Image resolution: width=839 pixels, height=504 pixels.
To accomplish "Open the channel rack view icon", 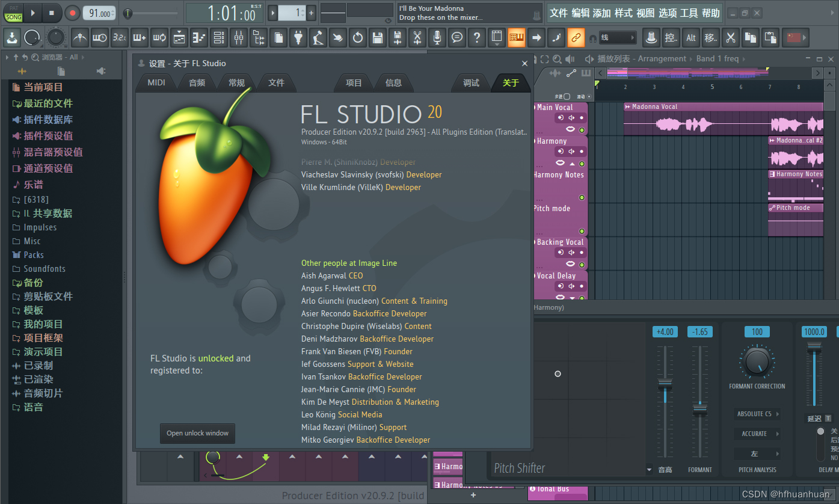I will [x=219, y=38].
